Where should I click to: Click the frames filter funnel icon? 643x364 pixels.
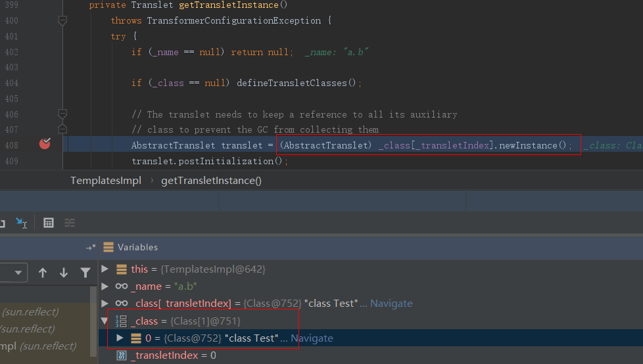[85, 273]
